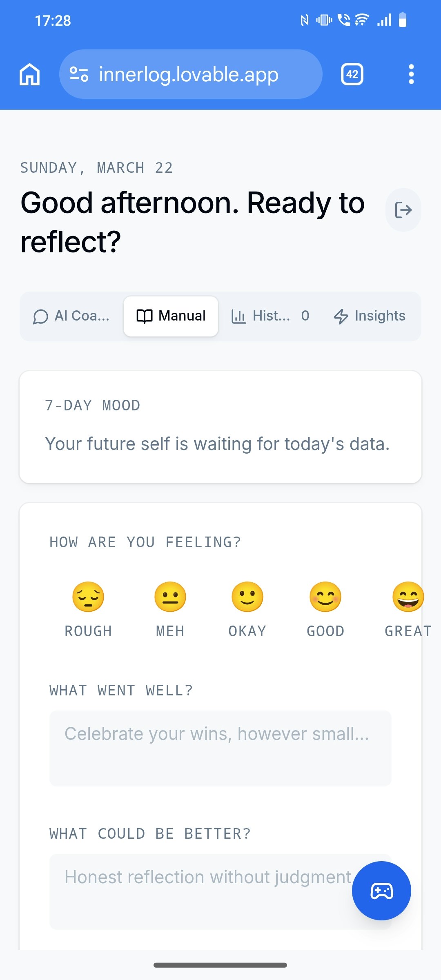The width and height of the screenshot is (441, 980).
Task: Switch to the AI Coach tab
Action: click(x=71, y=316)
